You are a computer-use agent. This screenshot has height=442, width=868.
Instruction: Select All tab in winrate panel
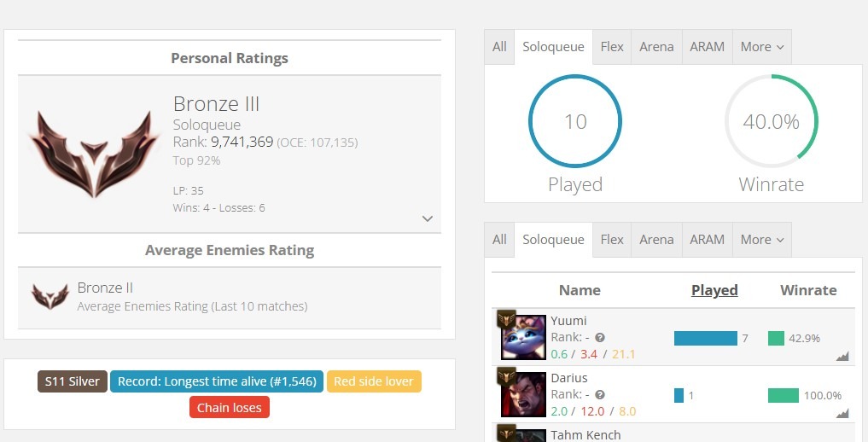click(x=499, y=47)
